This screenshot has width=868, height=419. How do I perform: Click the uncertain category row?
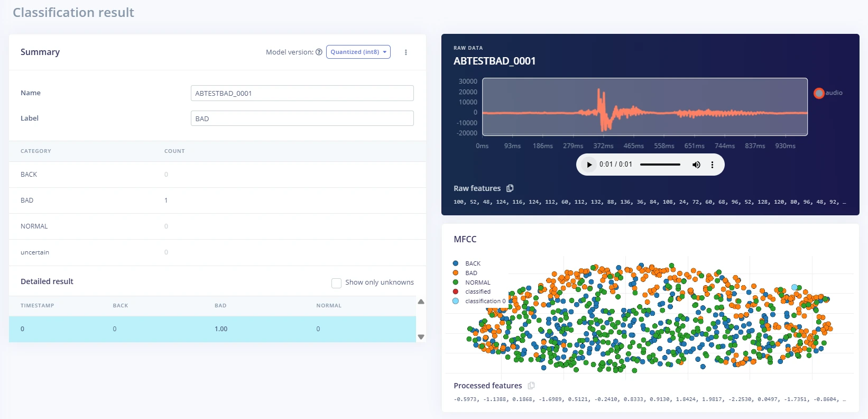[217, 252]
